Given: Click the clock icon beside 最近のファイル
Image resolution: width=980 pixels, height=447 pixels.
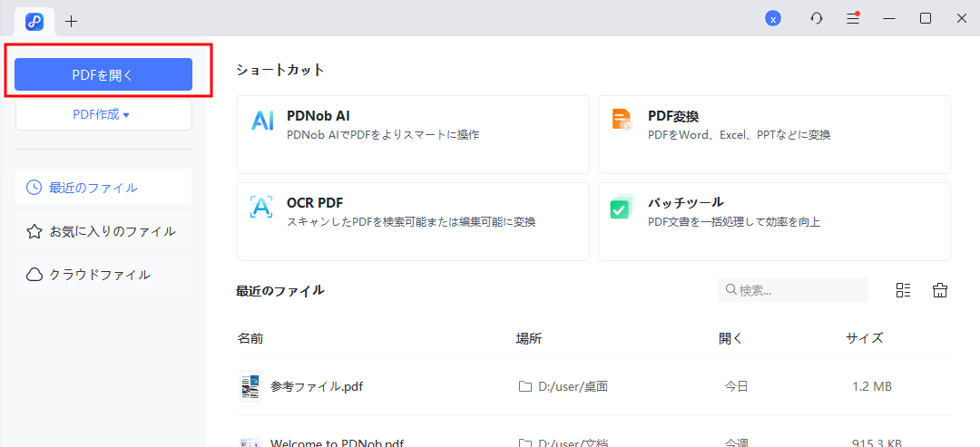Looking at the screenshot, I should [x=34, y=188].
